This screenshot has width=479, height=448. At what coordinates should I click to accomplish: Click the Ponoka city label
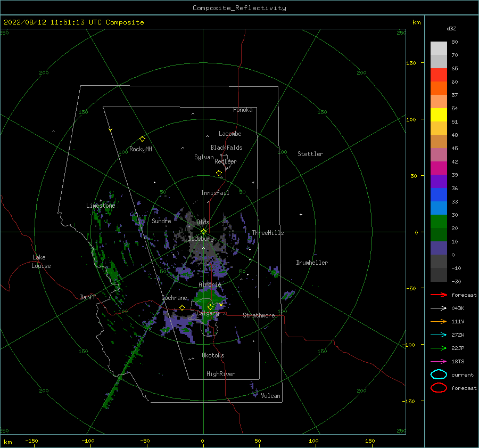coord(243,110)
